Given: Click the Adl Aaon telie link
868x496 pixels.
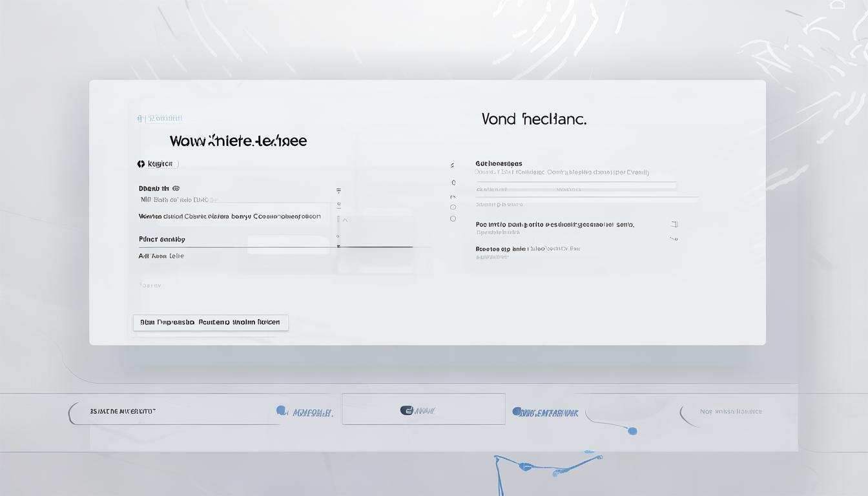Looking at the screenshot, I should pos(161,256).
